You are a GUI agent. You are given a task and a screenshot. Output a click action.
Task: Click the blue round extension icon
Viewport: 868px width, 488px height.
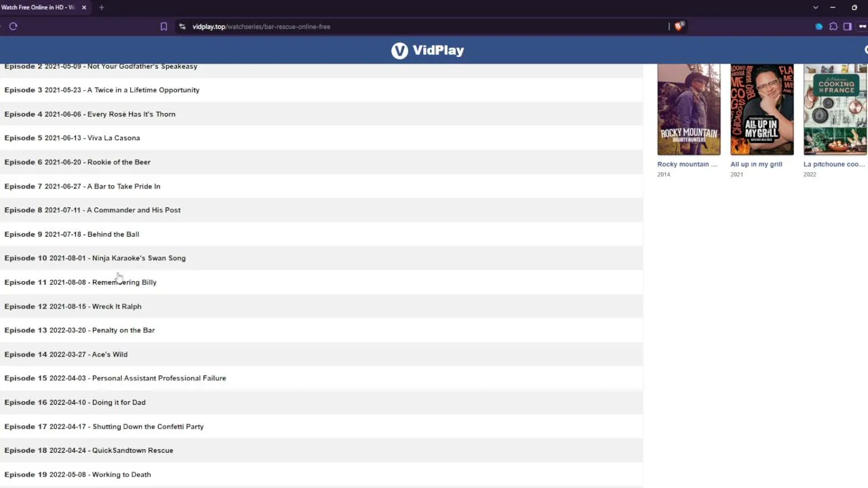(818, 26)
